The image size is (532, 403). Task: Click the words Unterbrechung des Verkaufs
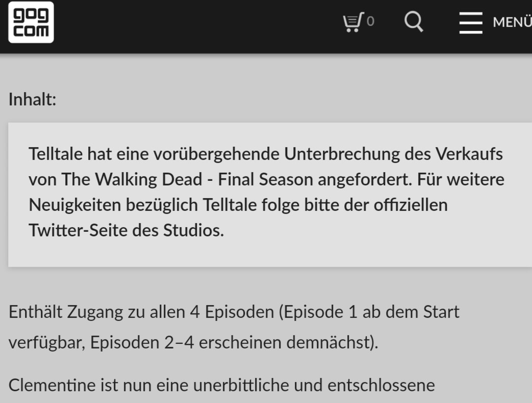click(x=394, y=154)
